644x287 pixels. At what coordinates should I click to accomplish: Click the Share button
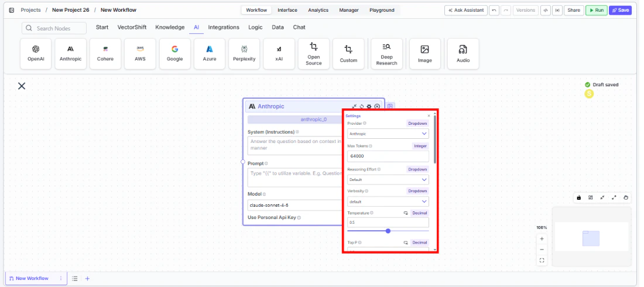pos(574,11)
